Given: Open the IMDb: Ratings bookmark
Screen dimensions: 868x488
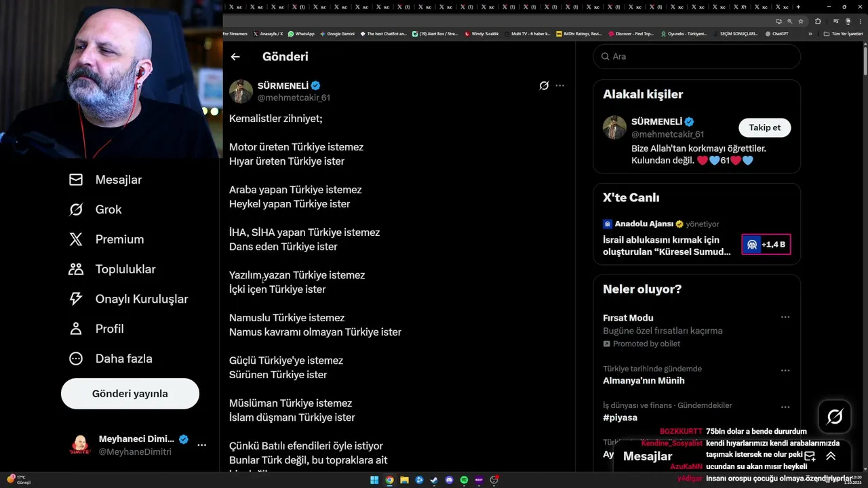Looking at the screenshot, I should tap(578, 34).
